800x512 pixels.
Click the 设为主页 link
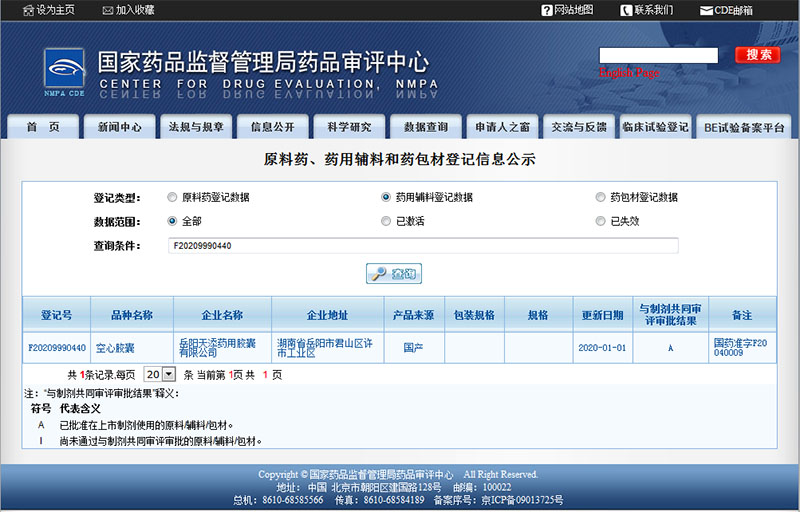coord(56,10)
